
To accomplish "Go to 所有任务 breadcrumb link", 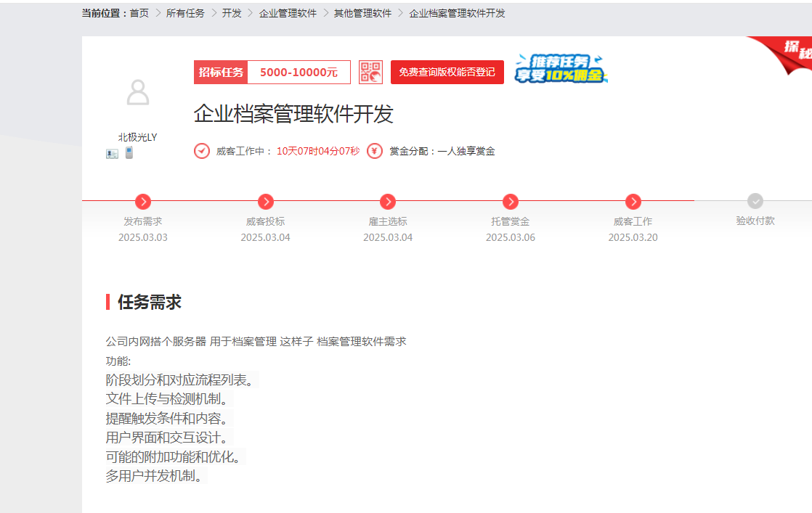I will [185, 13].
